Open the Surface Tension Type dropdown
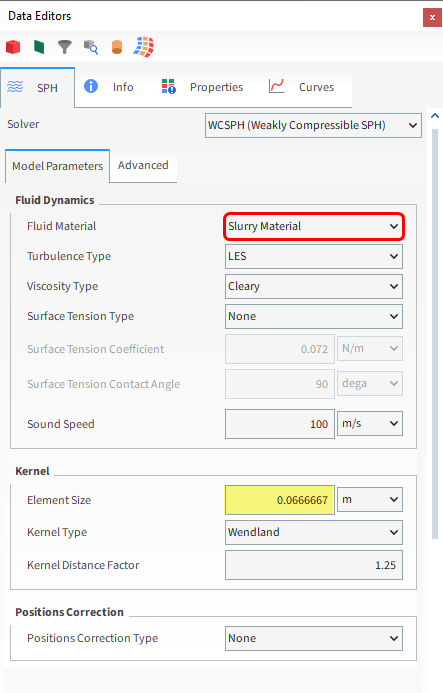 point(314,316)
